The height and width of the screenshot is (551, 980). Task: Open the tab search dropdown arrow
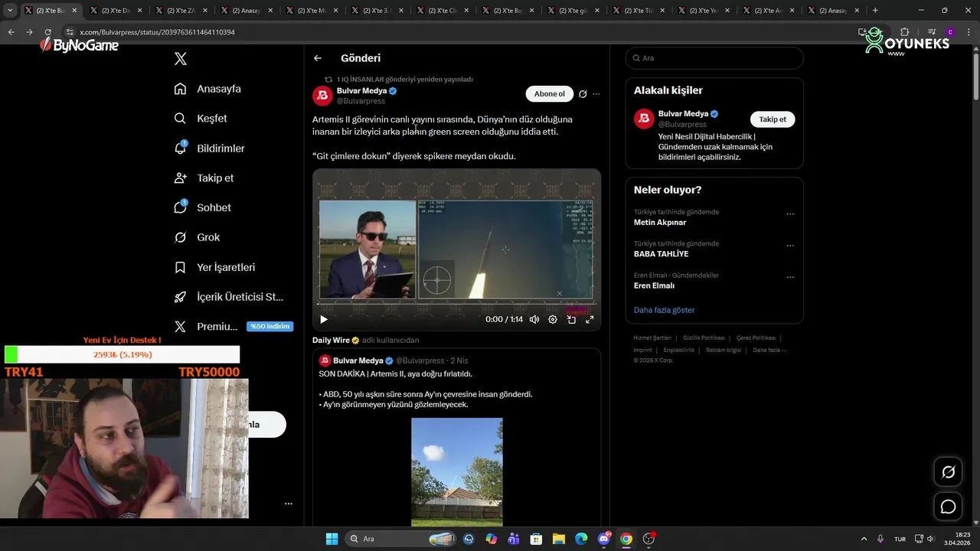[9, 11]
